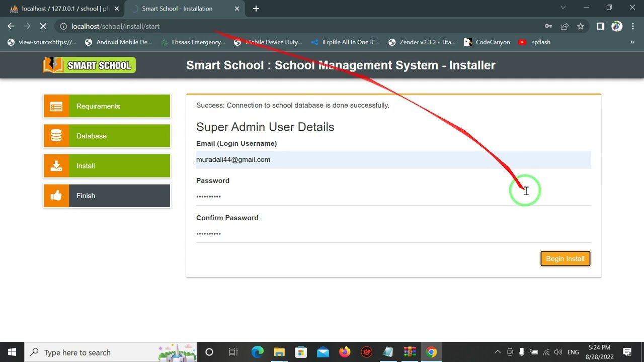Focus the Confirm Password field
This screenshot has height=362, width=644.
[x=393, y=234]
